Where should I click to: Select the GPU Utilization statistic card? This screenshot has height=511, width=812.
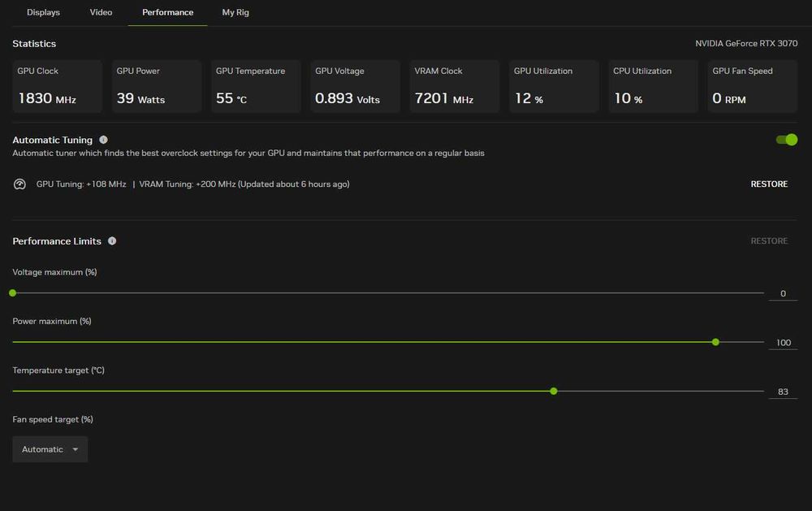[x=554, y=86]
